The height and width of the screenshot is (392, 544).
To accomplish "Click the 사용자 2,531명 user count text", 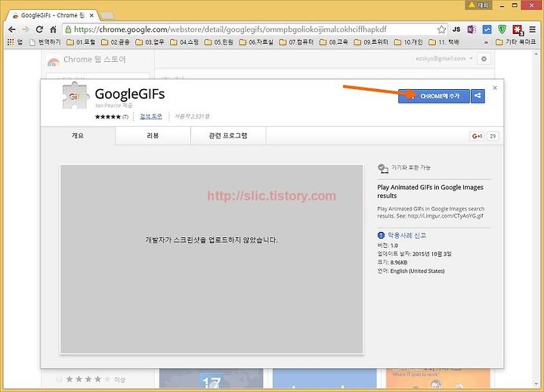I will [x=192, y=116].
